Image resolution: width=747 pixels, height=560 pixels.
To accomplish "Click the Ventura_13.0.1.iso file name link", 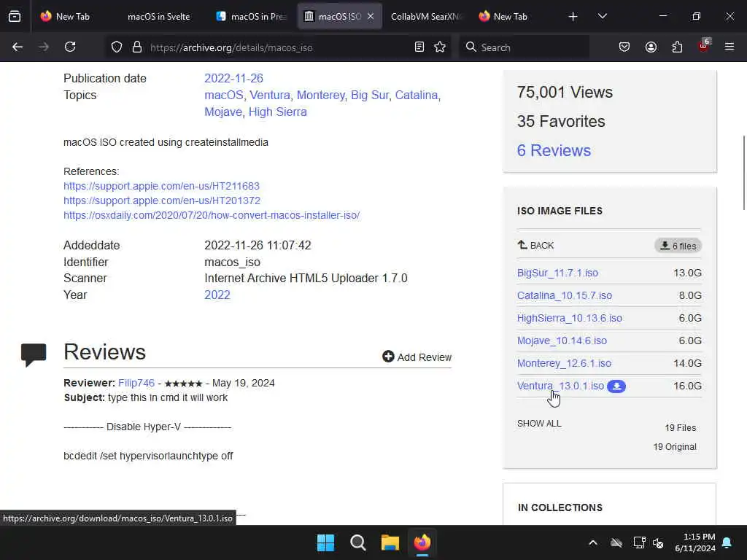I will pyautogui.click(x=560, y=386).
